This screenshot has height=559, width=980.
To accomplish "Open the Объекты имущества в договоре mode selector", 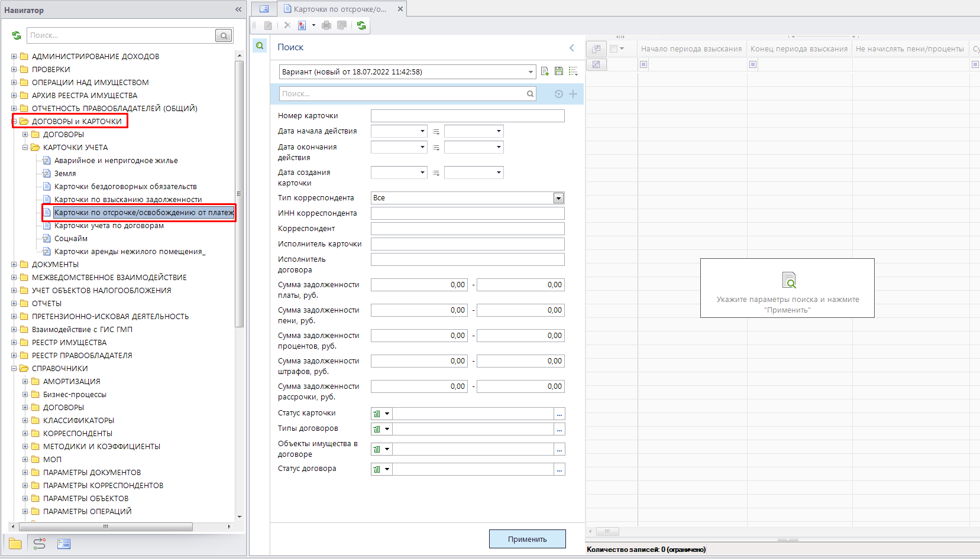I will tap(381, 449).
